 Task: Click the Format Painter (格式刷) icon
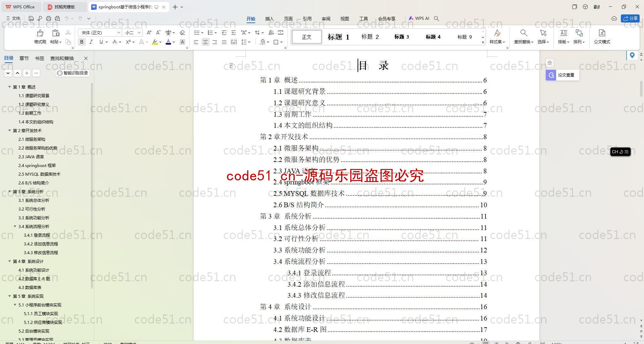(x=40, y=33)
